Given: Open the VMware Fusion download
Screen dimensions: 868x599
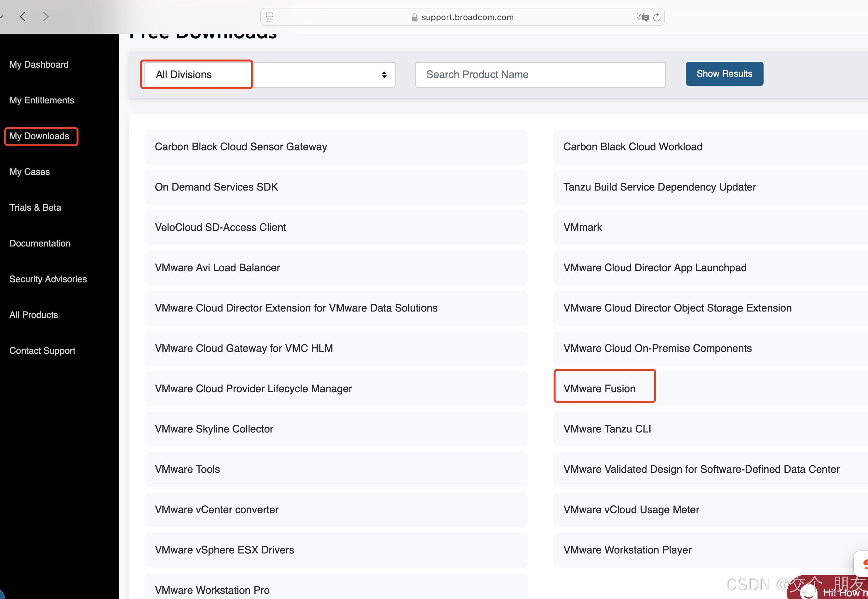Looking at the screenshot, I should pyautogui.click(x=599, y=389).
